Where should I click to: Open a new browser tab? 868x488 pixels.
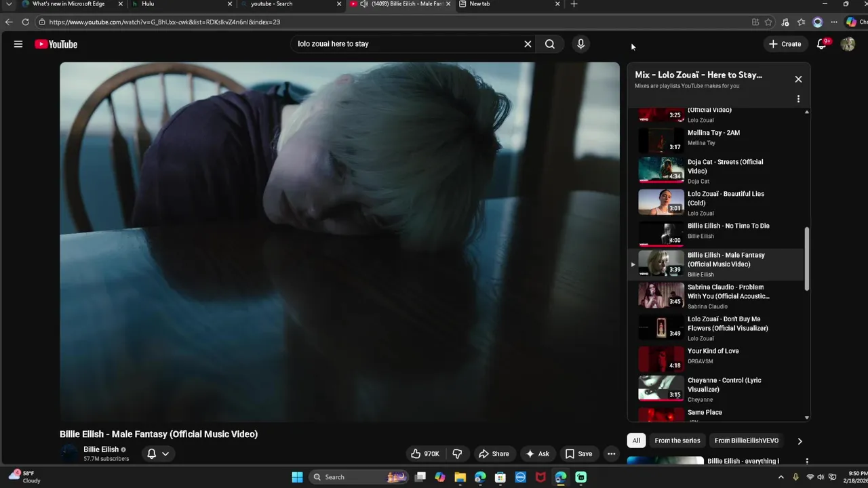[574, 4]
